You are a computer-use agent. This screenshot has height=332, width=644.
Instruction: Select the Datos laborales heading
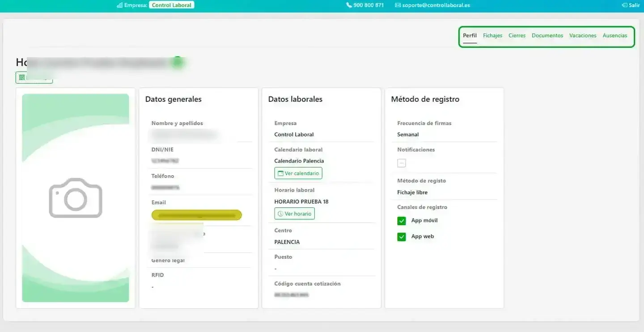point(295,99)
